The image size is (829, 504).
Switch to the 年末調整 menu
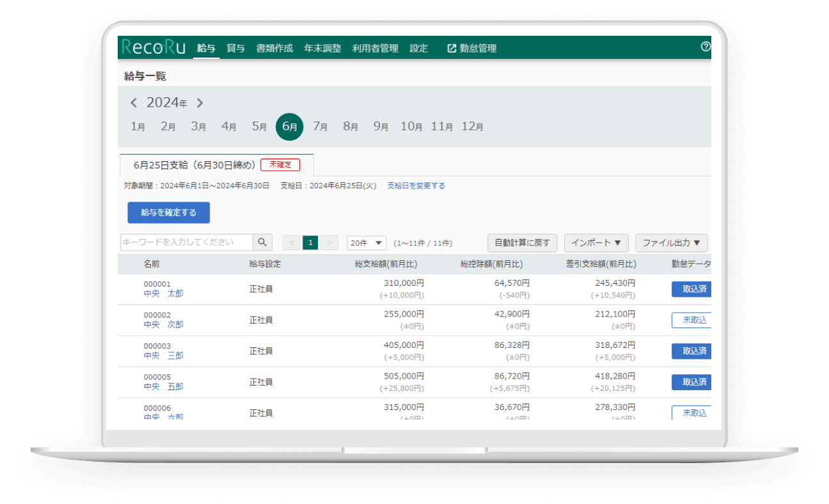pyautogui.click(x=322, y=48)
